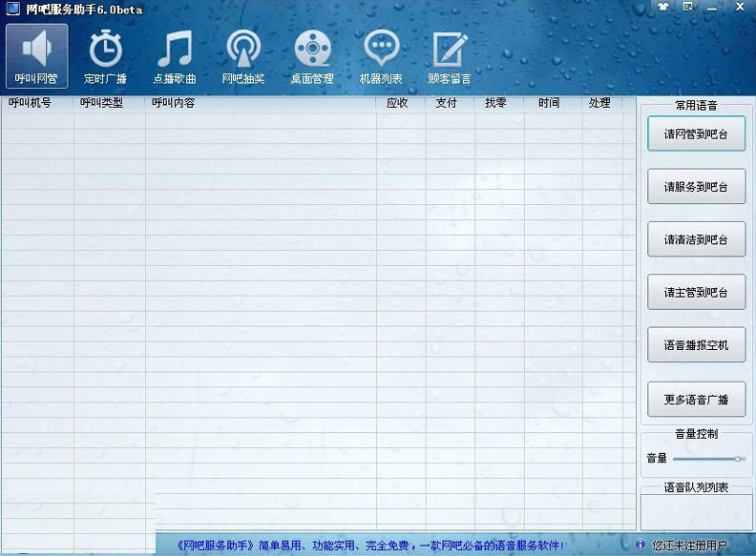Click the app logo in title bar
This screenshot has width=756, height=556.
[13, 9]
